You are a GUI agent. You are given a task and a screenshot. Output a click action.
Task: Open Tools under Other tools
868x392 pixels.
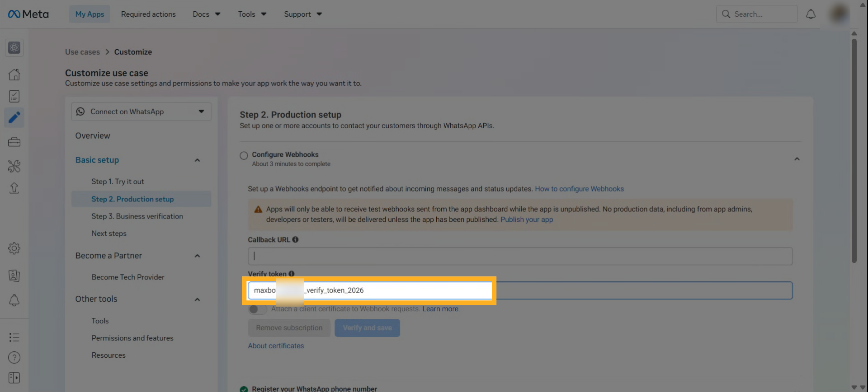[x=100, y=321]
